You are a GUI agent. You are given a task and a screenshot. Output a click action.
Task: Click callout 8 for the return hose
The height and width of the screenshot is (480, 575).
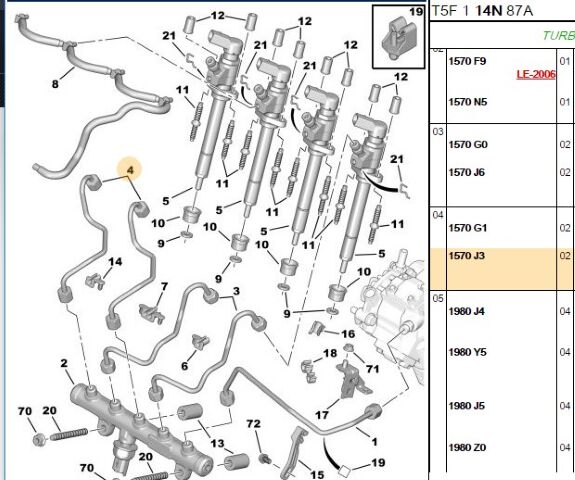[55, 84]
